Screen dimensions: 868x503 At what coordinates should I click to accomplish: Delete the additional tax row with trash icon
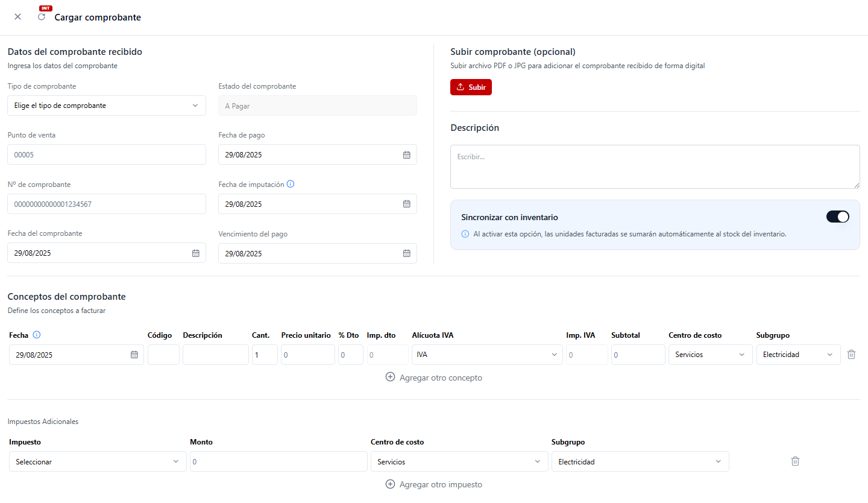pyautogui.click(x=795, y=461)
